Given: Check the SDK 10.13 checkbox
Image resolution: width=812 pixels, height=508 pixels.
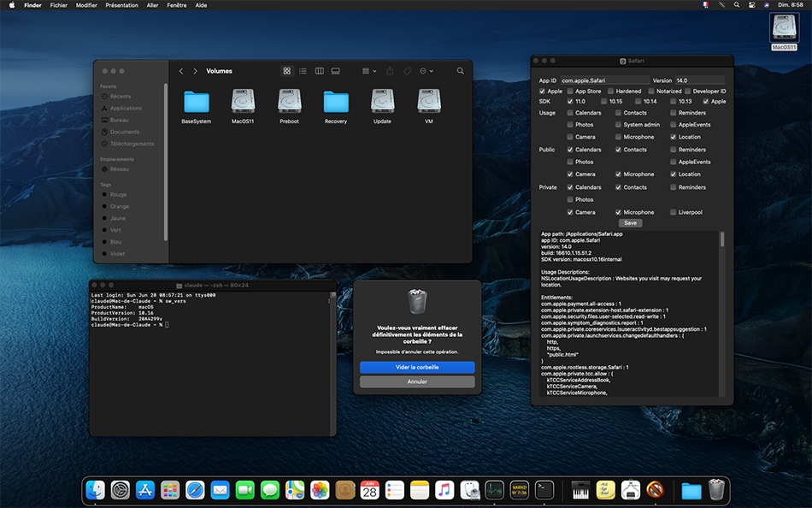Looking at the screenshot, I should point(674,102).
